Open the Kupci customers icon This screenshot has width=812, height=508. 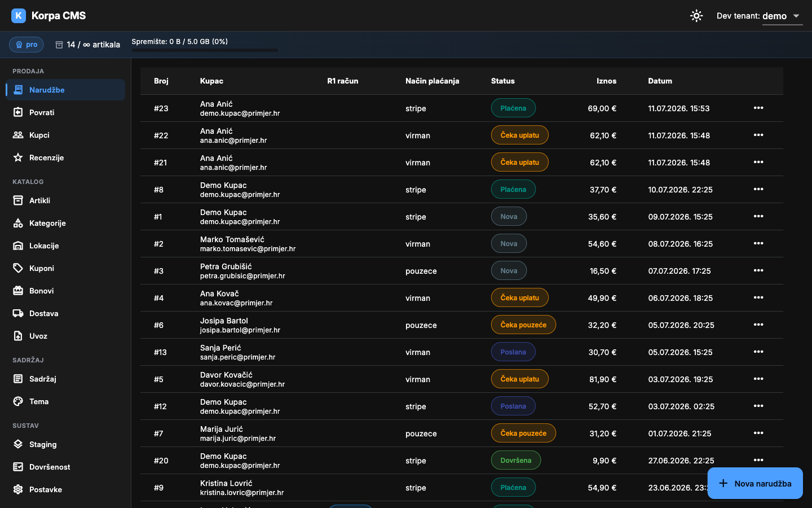click(x=18, y=135)
